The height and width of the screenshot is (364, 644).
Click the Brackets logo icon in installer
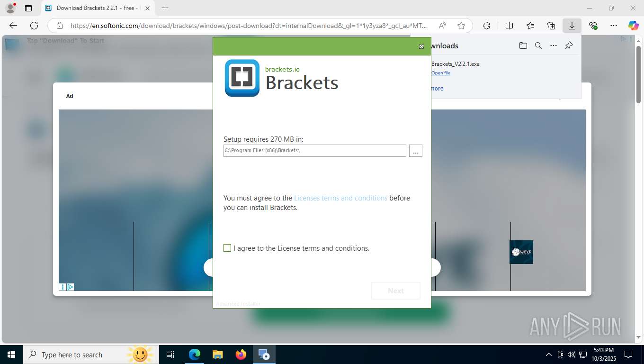tap(242, 78)
